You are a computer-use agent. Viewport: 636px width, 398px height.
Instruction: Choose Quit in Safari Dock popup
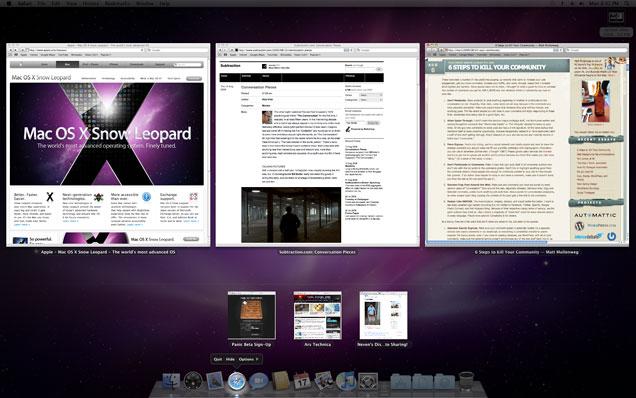coord(218,359)
